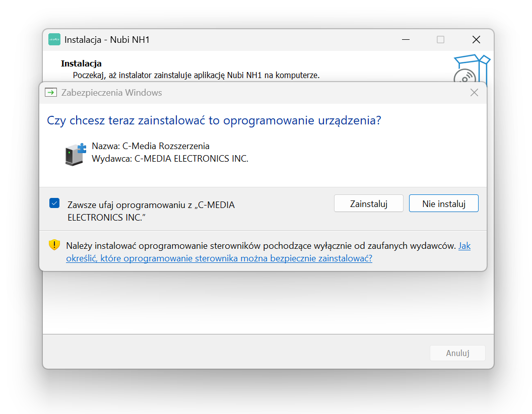The width and height of the screenshot is (532, 414).
Task: Close the Zabezpieczenia Windows dialog
Action: 474,93
